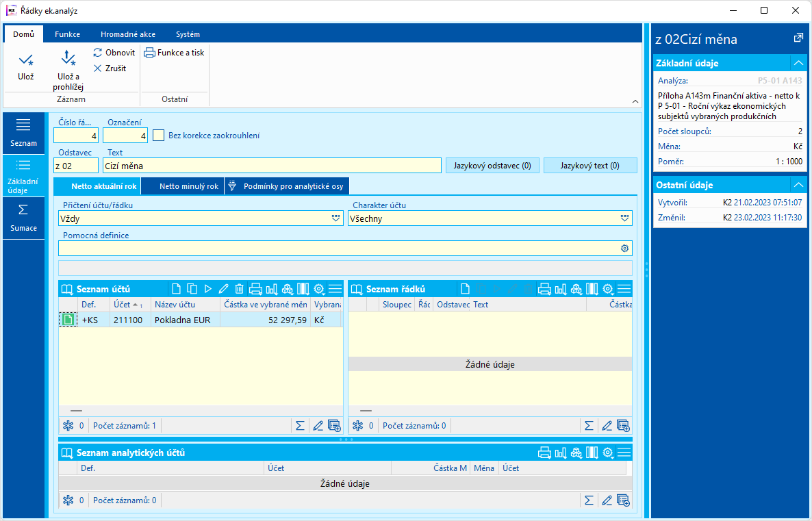Click into Odstavec field z 02

pos(76,166)
